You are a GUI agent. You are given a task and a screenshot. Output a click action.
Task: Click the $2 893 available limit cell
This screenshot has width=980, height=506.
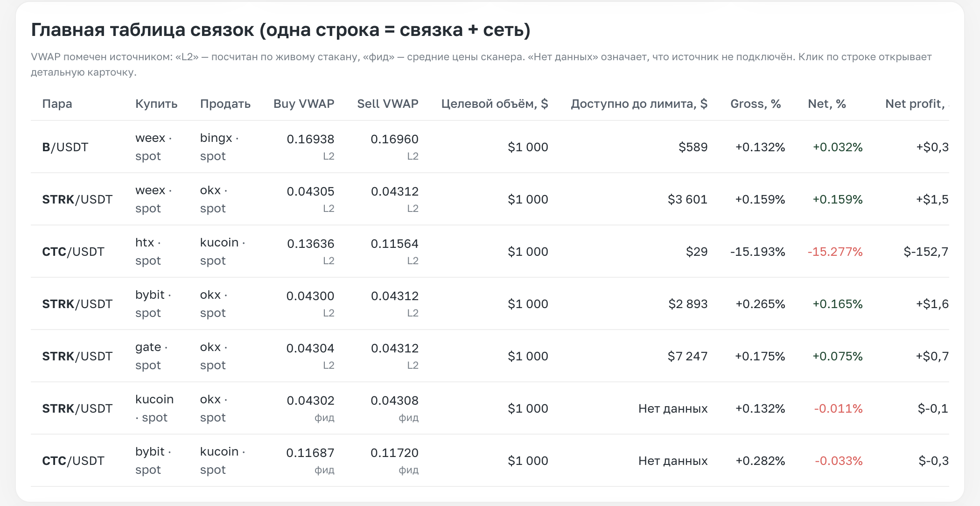tap(688, 304)
